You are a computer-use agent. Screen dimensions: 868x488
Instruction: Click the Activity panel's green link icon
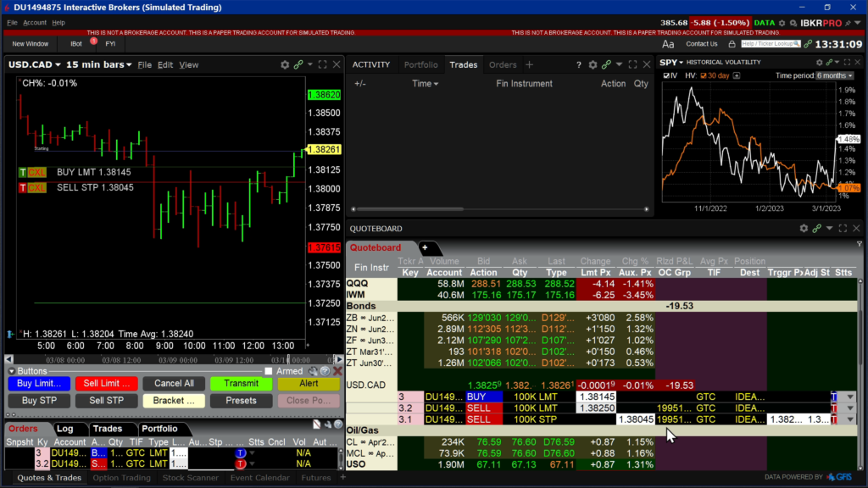tap(606, 64)
